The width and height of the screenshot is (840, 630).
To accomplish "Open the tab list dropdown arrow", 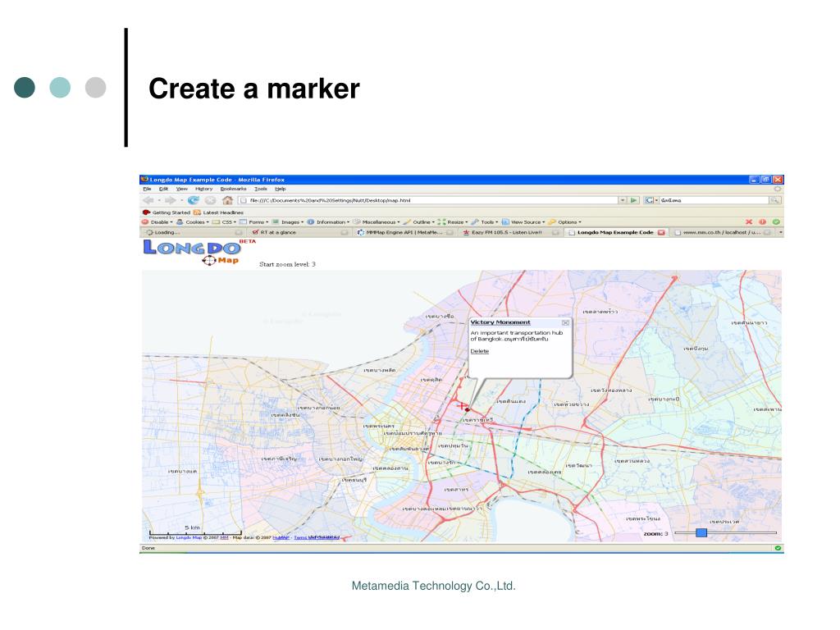I will pos(781,232).
